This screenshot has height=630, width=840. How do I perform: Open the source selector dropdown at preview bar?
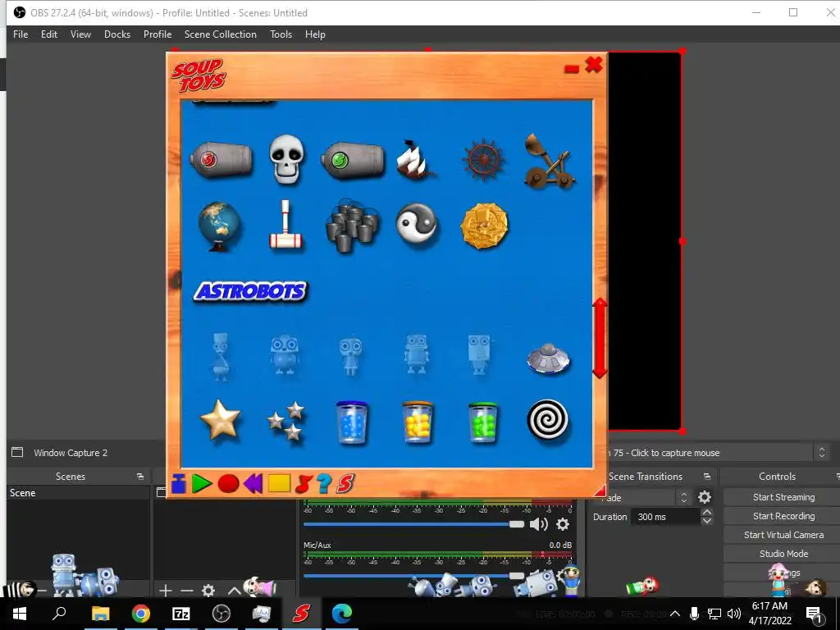[x=822, y=453]
